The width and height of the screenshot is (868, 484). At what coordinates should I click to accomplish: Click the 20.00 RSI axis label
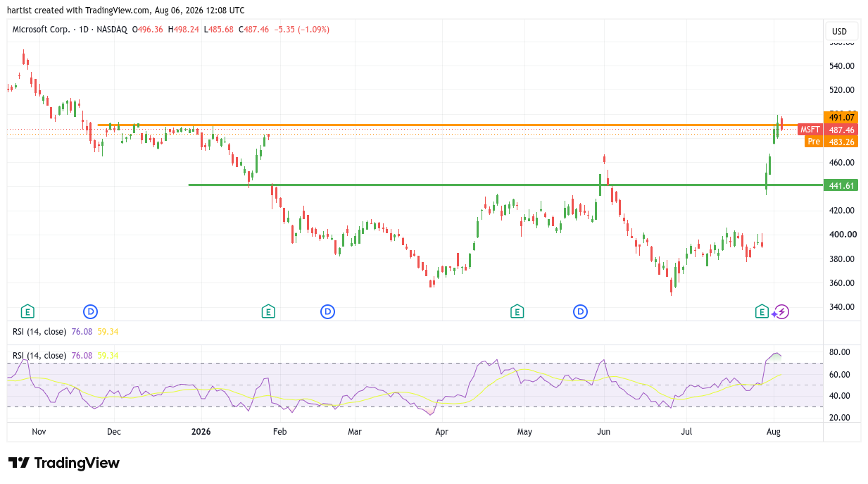point(840,418)
